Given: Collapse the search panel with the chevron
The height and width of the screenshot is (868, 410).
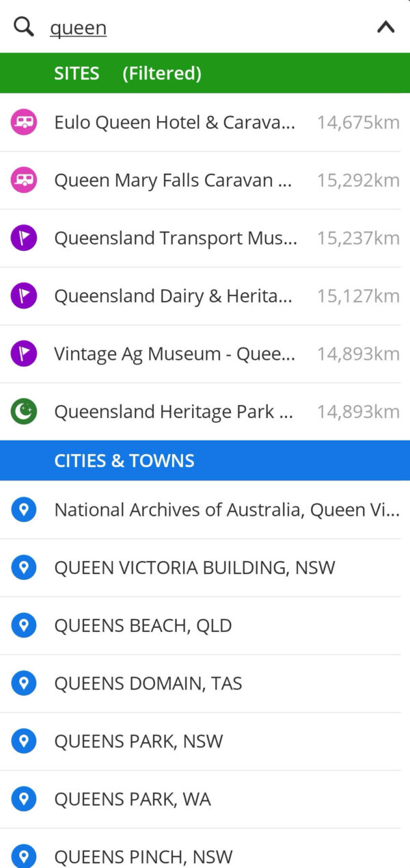Looking at the screenshot, I should tap(385, 26).
